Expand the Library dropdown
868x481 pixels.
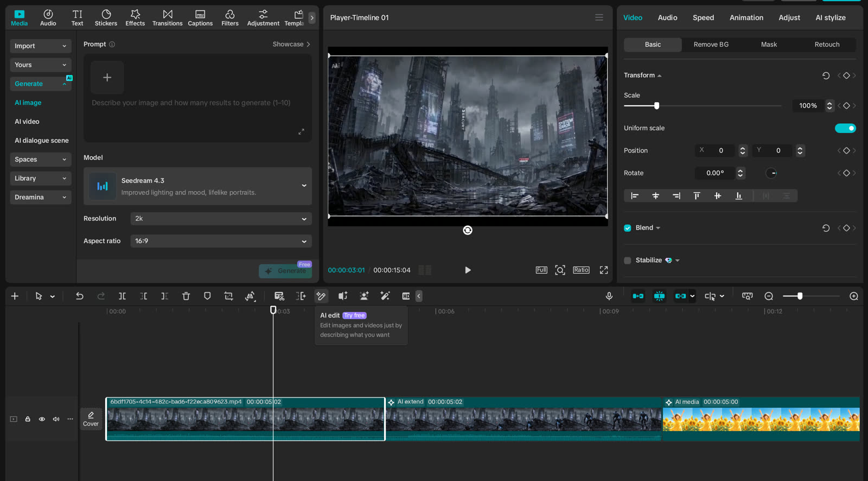coord(41,179)
